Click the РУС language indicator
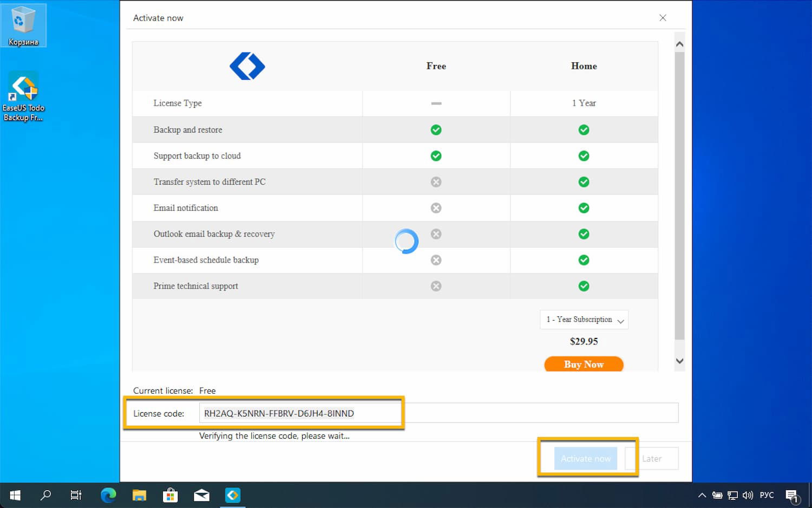Screen dimensions: 812x508 (x=767, y=495)
